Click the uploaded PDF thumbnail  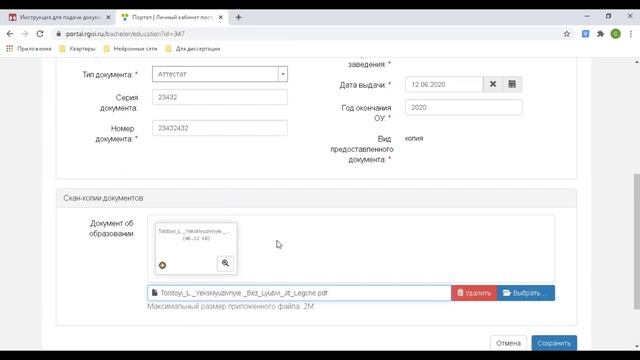click(196, 249)
